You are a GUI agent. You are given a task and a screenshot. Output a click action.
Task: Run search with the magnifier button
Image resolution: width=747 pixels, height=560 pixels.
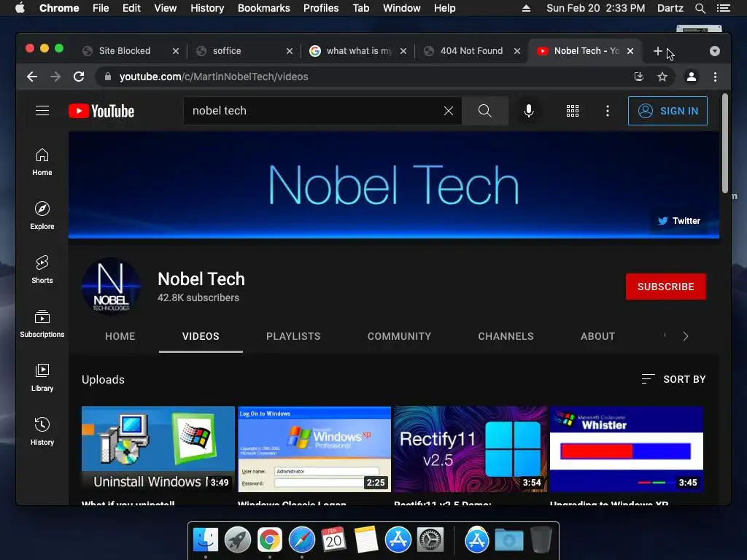point(484,111)
